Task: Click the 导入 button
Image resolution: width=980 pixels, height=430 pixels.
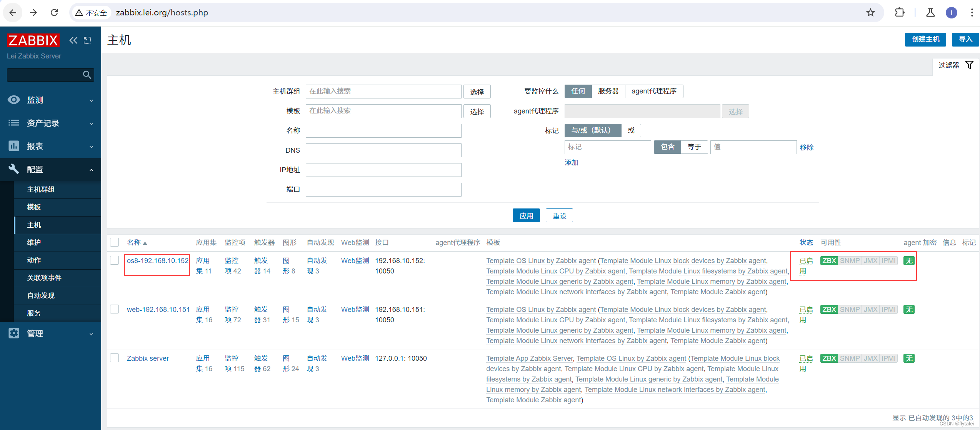Action: point(965,39)
